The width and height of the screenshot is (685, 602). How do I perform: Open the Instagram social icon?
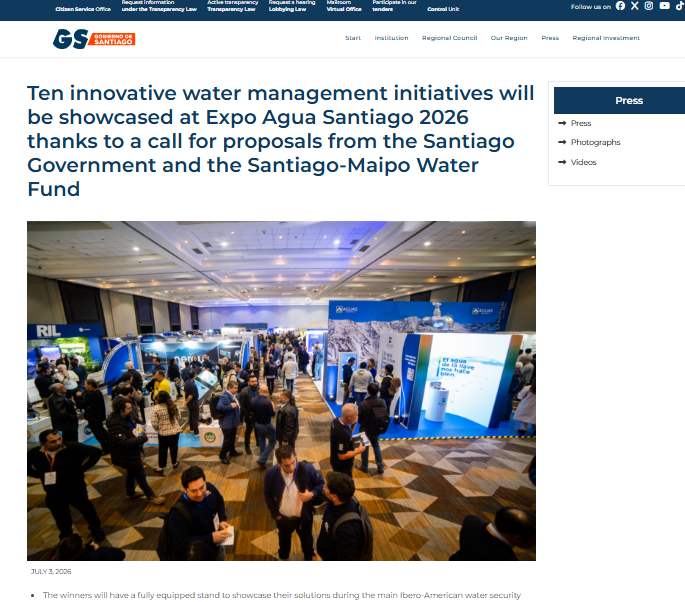tap(649, 6)
